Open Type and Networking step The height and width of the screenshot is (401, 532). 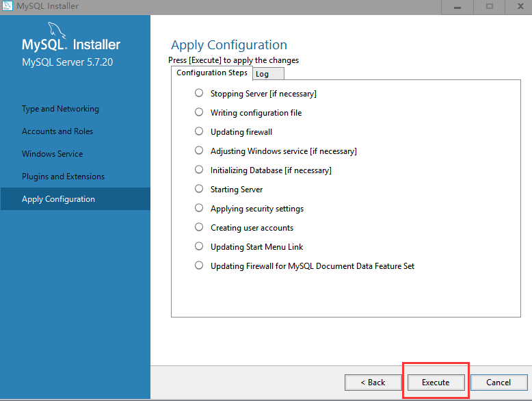[60, 109]
